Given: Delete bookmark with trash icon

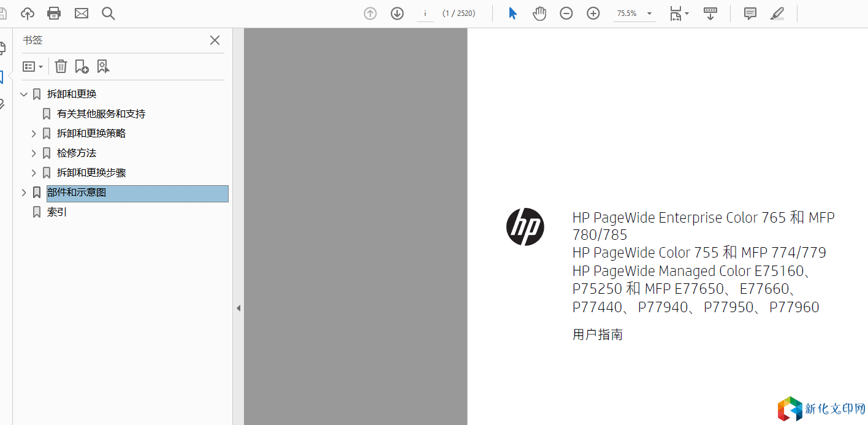Looking at the screenshot, I should [61, 66].
